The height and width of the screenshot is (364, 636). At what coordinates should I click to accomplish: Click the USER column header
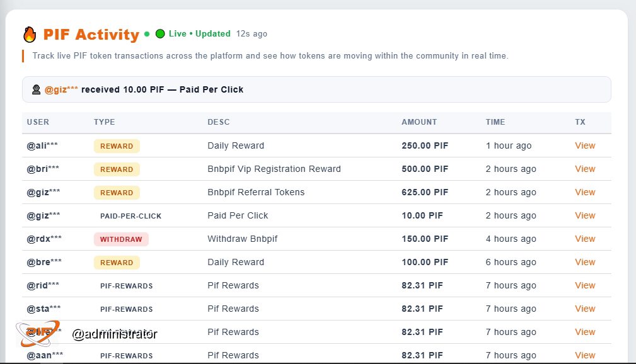coord(38,122)
